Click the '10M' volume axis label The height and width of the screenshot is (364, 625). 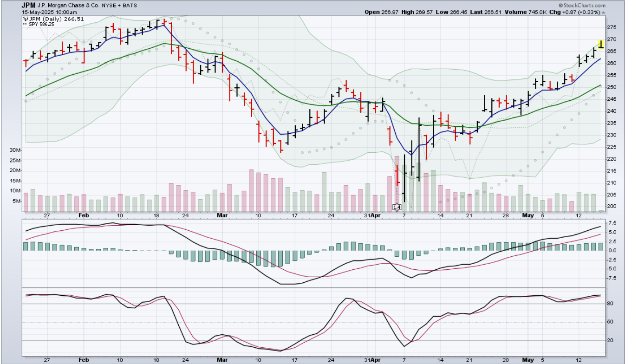(x=15, y=191)
